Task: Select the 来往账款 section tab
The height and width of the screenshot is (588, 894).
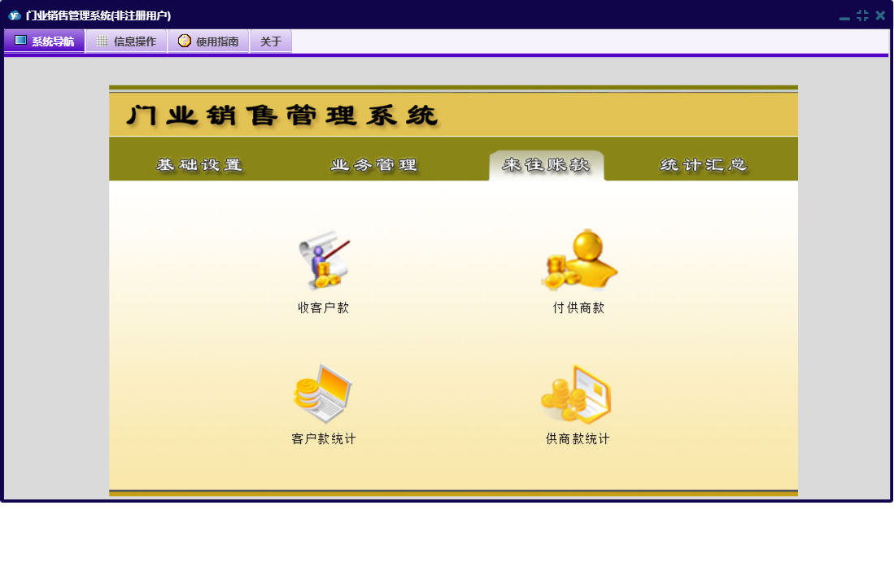Action: (x=546, y=165)
